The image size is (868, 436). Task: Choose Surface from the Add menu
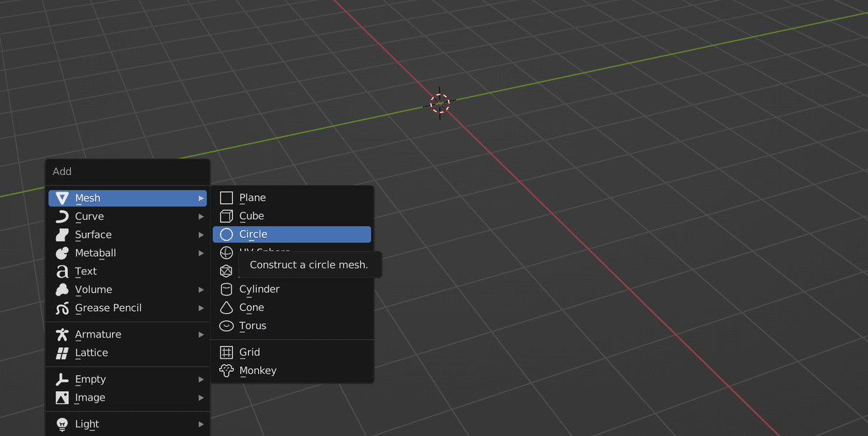coord(128,235)
